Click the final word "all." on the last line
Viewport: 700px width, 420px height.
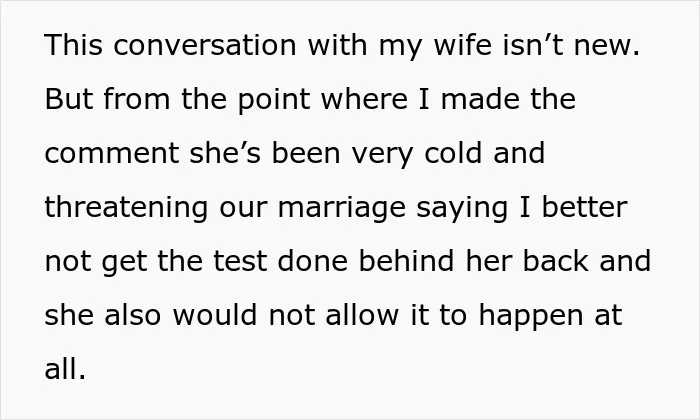(65, 369)
